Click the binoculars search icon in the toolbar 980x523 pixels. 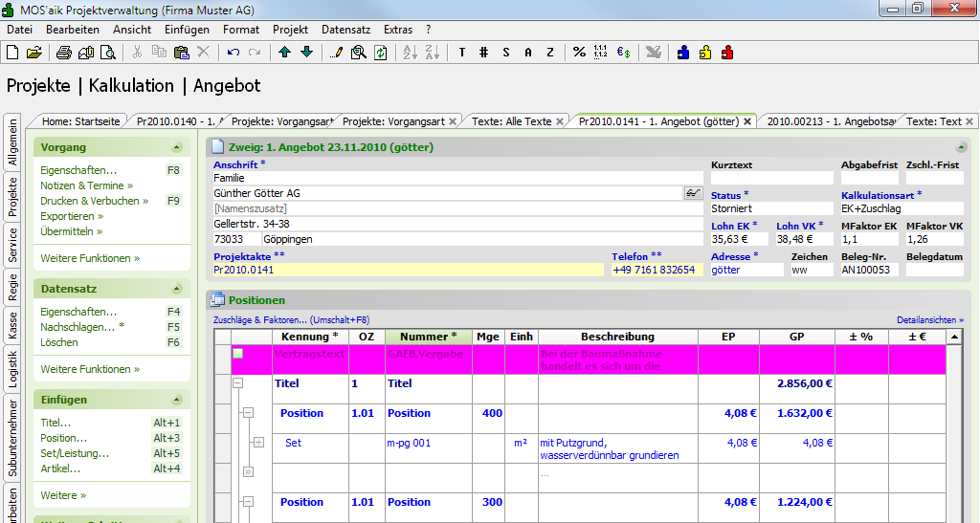click(x=359, y=53)
